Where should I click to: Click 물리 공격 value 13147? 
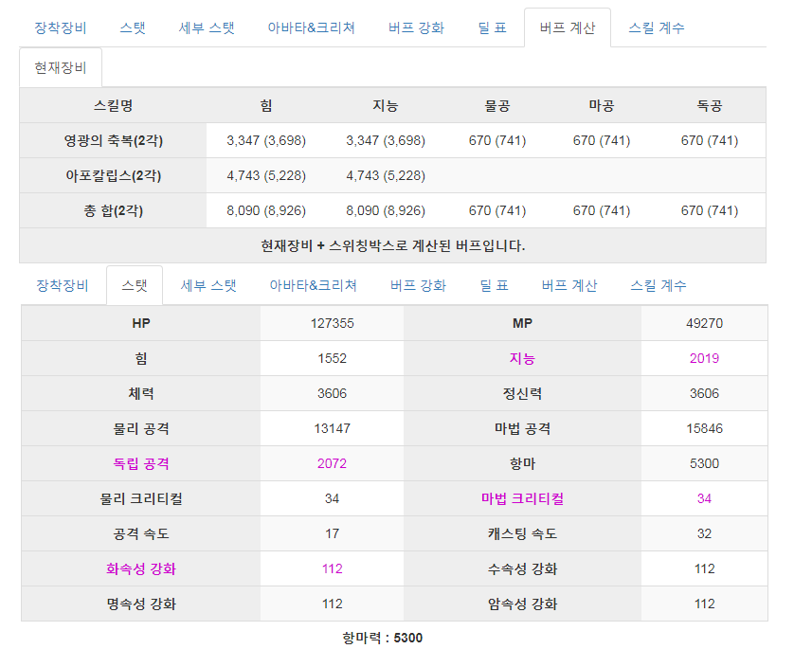pos(332,428)
